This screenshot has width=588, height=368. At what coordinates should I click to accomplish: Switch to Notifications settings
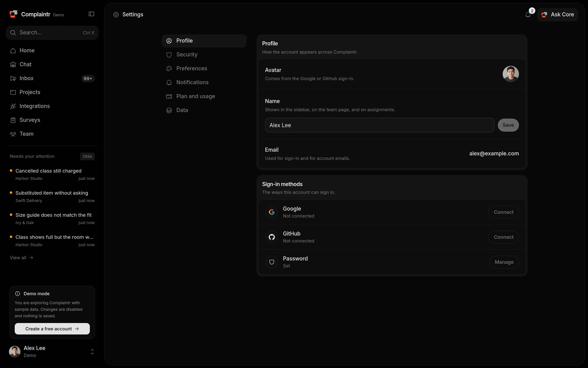(x=204, y=82)
